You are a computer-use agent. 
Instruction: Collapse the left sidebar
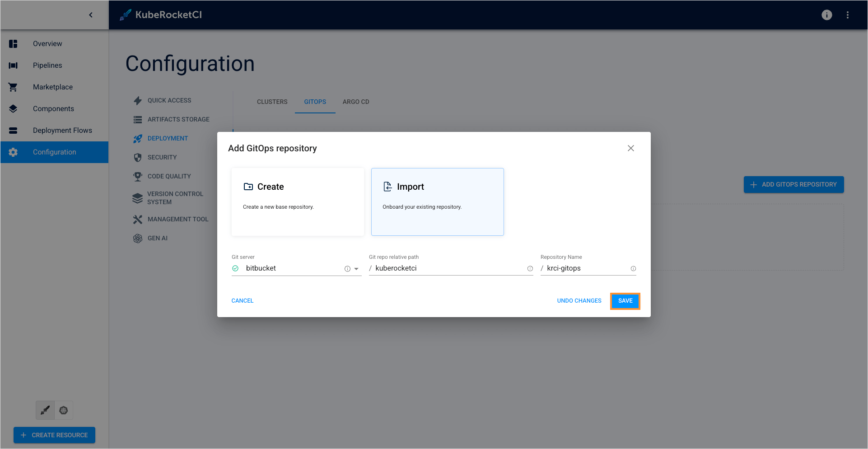pyautogui.click(x=90, y=14)
